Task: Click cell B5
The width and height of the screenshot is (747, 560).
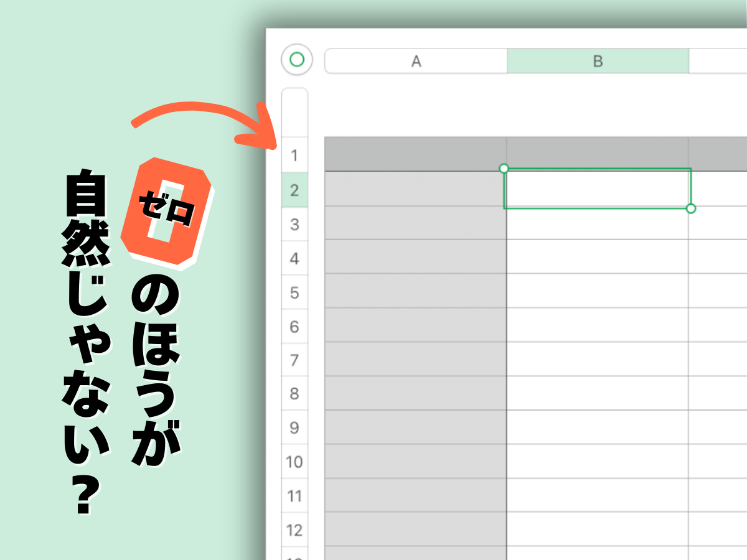Action: click(x=598, y=291)
